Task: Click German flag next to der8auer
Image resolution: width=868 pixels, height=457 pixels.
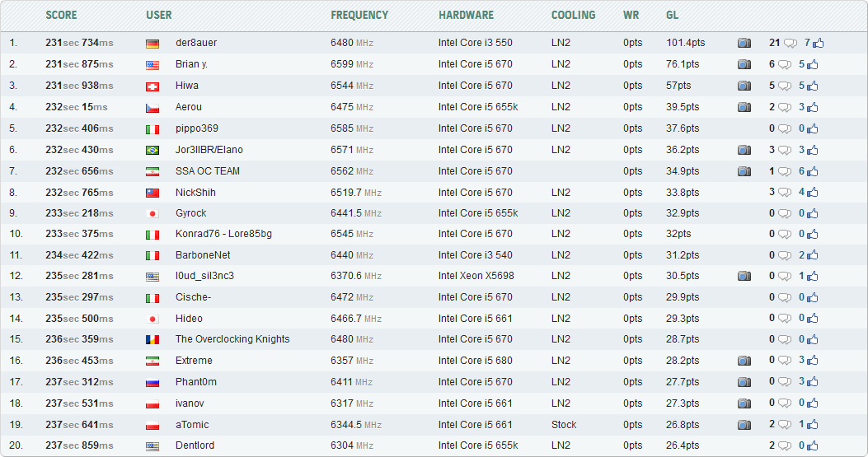Action: [152, 44]
